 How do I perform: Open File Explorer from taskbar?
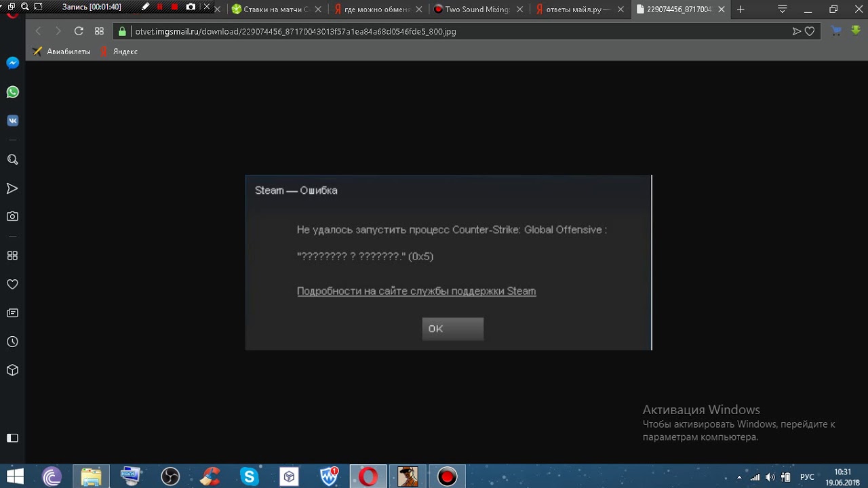[x=91, y=476]
